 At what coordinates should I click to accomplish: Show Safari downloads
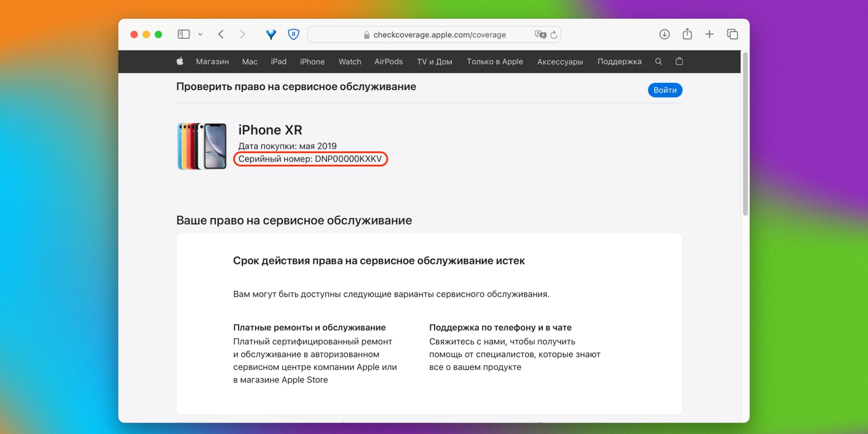click(x=664, y=34)
